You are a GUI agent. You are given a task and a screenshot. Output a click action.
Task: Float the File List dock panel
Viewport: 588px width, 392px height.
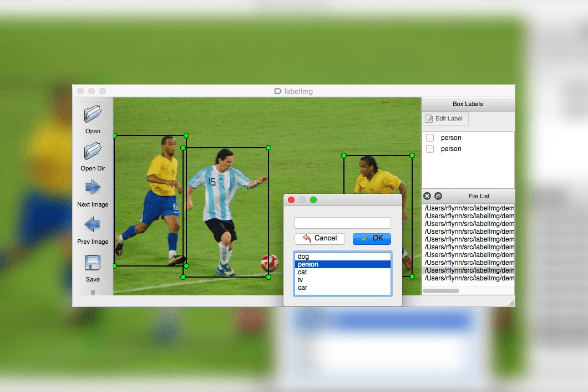[438, 196]
